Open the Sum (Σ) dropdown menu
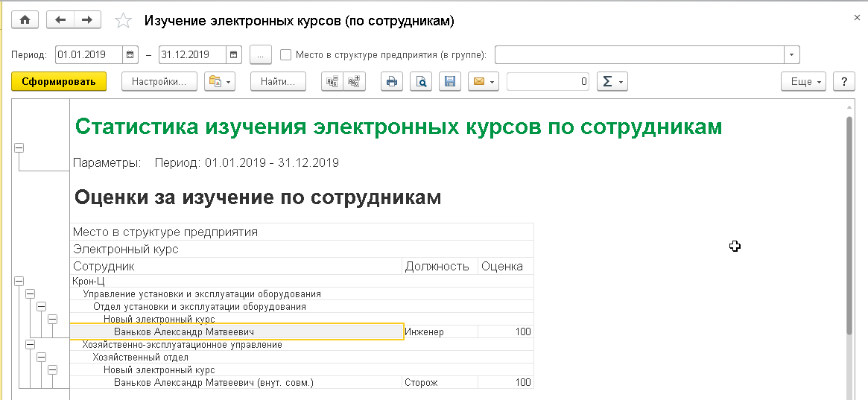 tap(612, 82)
